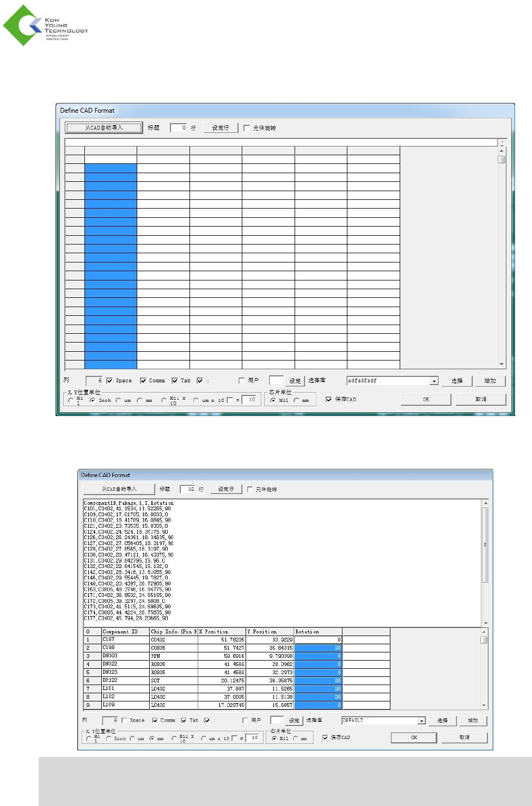Click the ComponentID,Pakage,X,Y,Rotation header line

click(129, 503)
